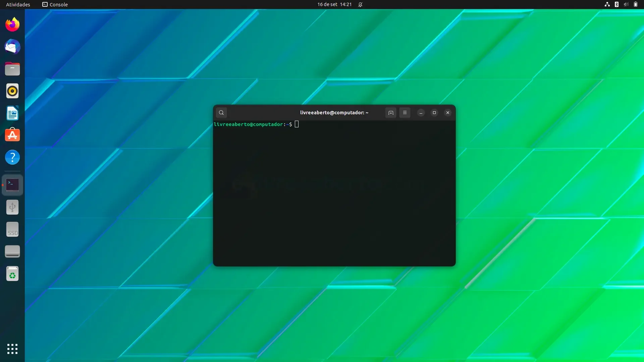Click the muted volume icon
Image resolution: width=644 pixels, height=362 pixels.
pyautogui.click(x=626, y=4)
